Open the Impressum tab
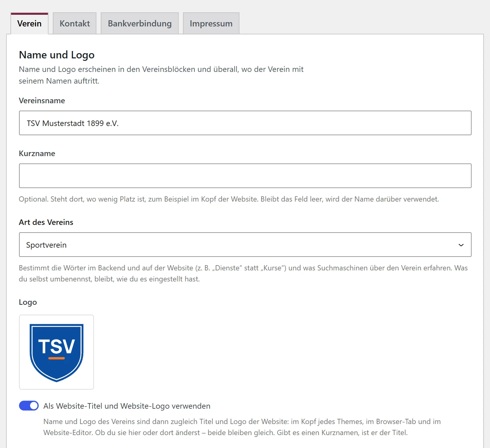Image resolution: width=490 pixels, height=448 pixels. tap(211, 23)
